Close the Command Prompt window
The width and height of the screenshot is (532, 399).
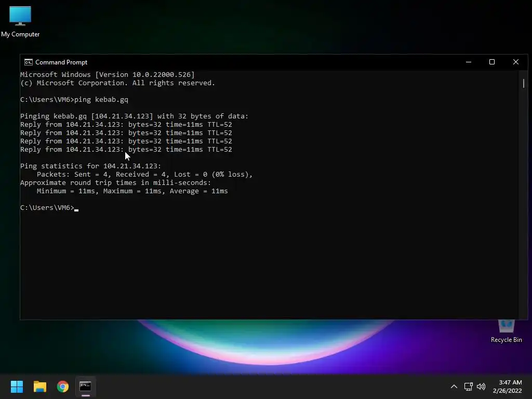coord(516,62)
